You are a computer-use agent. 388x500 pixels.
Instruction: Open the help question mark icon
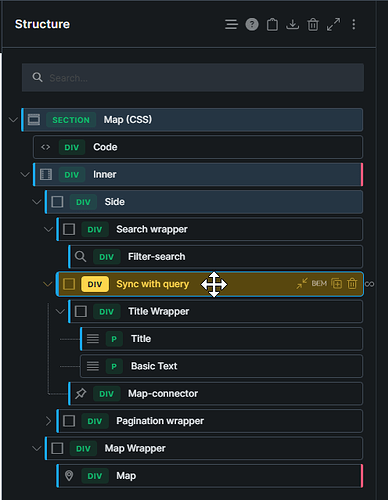252,24
